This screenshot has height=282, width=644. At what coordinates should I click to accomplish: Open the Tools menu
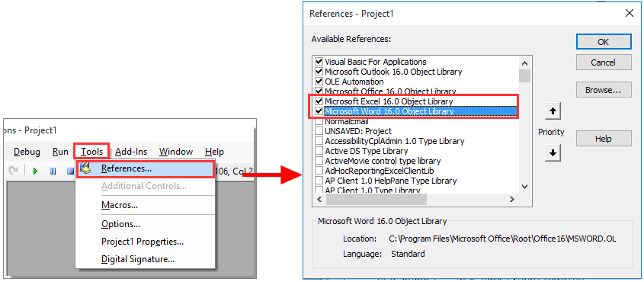[91, 152]
